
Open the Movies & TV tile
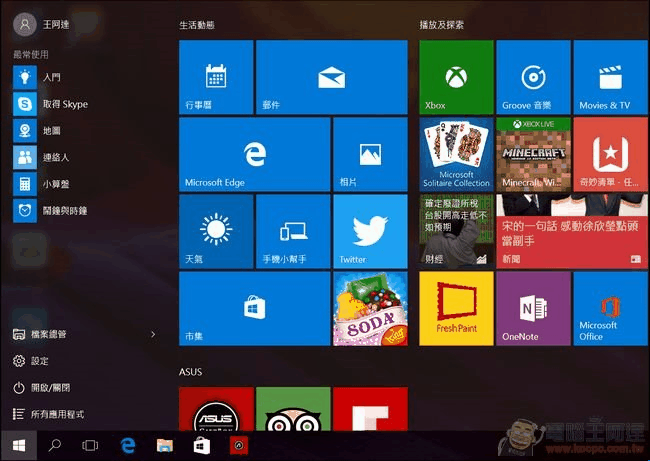610,77
